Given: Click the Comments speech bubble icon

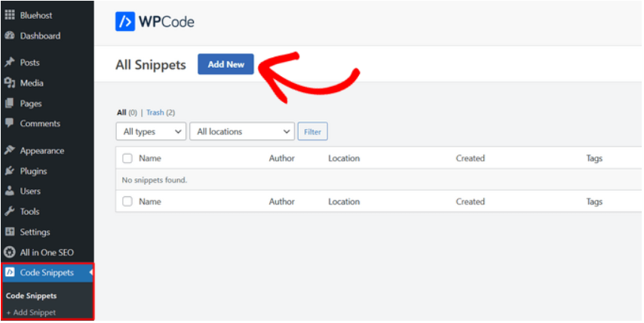Looking at the screenshot, I should click(x=10, y=123).
